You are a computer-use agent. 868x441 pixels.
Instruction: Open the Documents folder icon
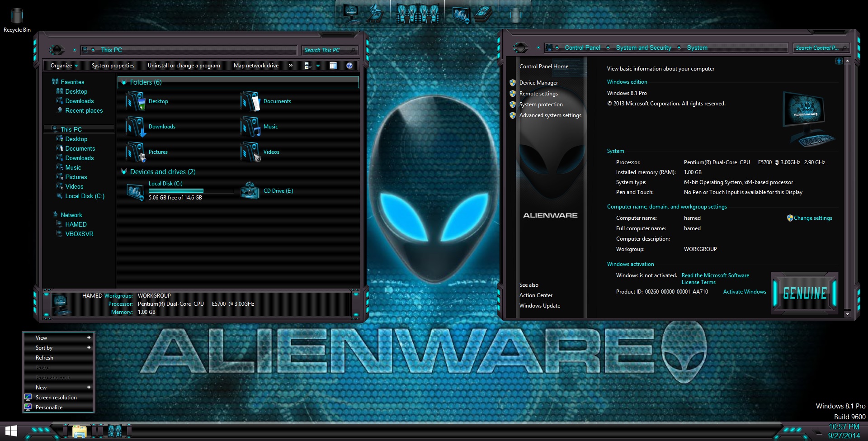click(x=250, y=101)
